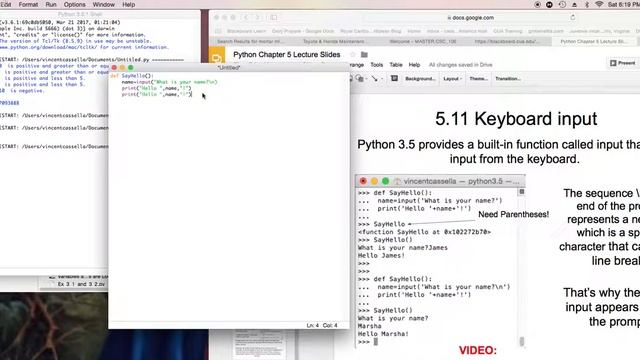This screenshot has height=360, width=640.
Task: Open the Edit menu
Action: click(6, 4)
